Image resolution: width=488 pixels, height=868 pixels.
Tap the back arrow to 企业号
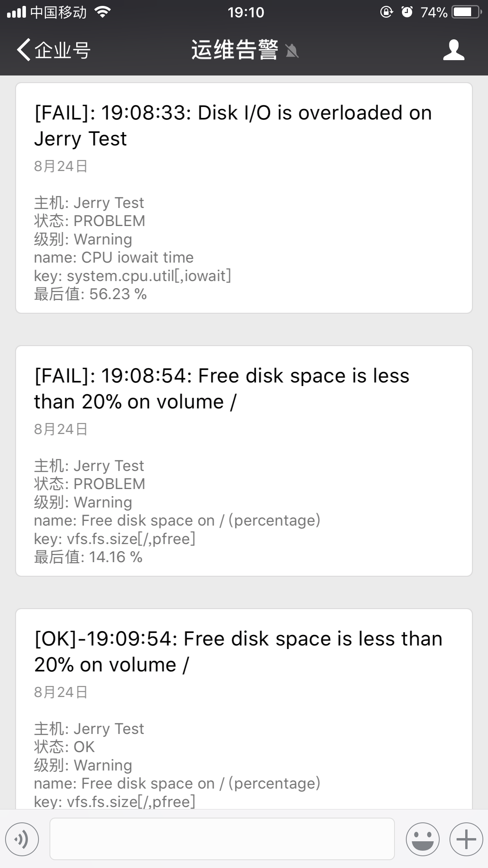coord(24,50)
